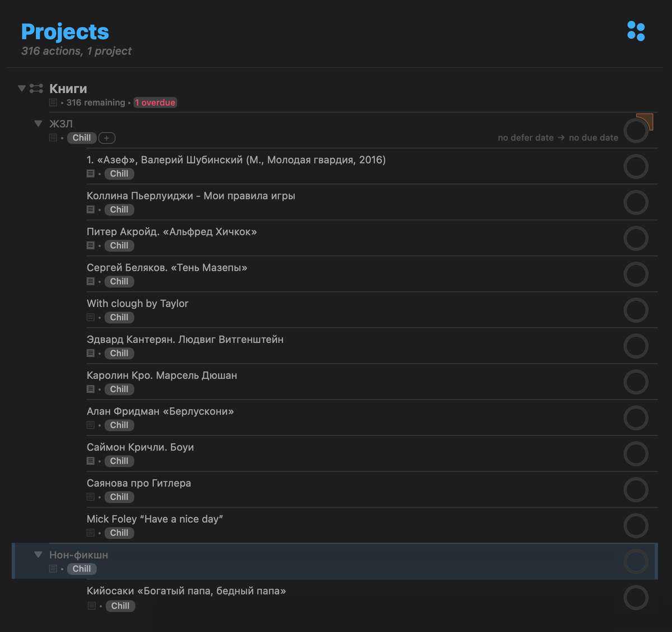The width and height of the screenshot is (672, 632).
Task: Mark Саянова про Гитлера complete
Action: coord(636,489)
